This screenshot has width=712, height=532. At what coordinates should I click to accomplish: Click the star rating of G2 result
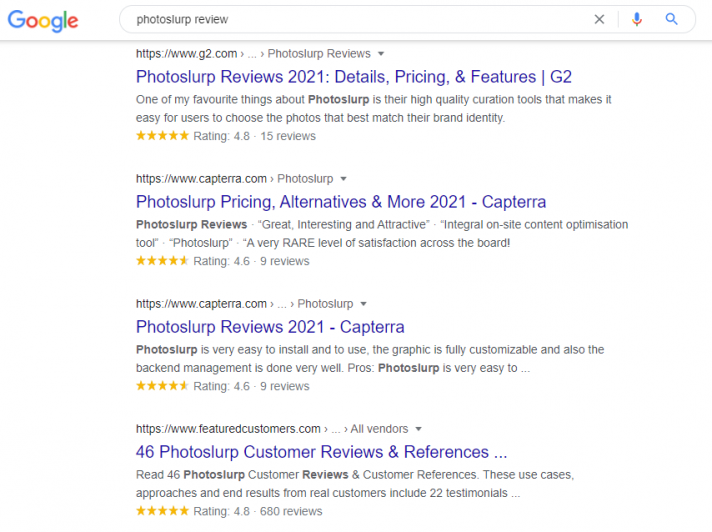pos(162,136)
